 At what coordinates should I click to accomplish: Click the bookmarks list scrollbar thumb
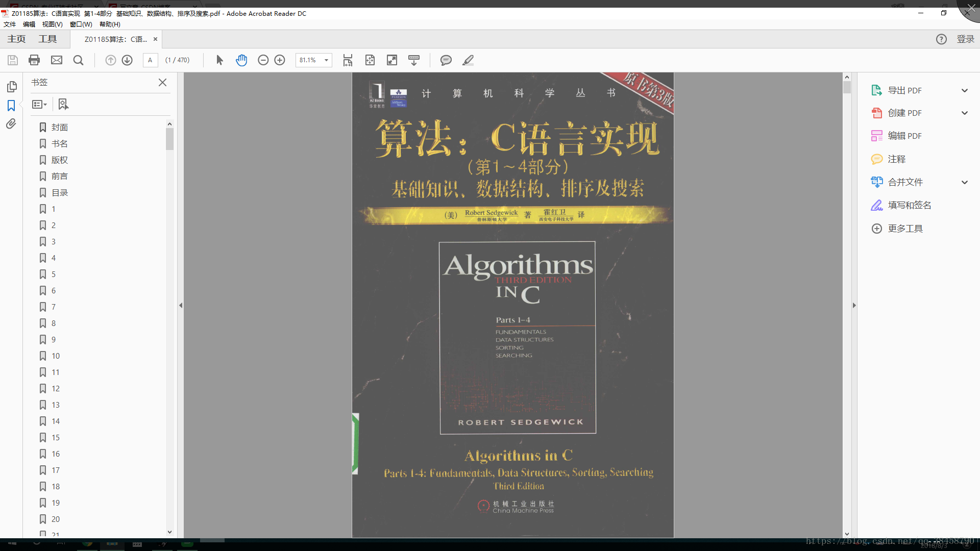pos(169,139)
